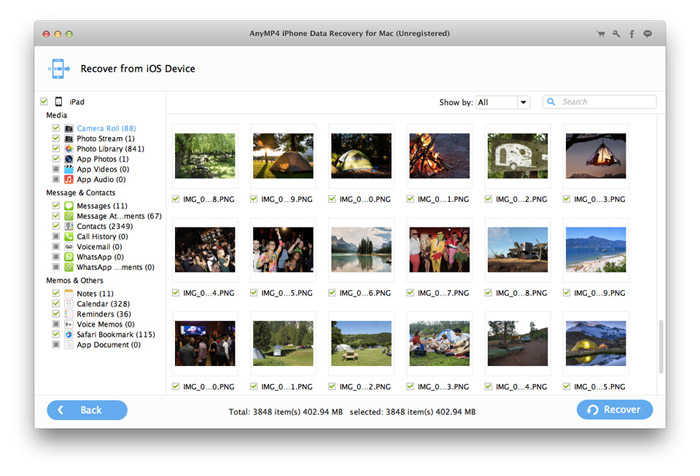Click the vertical scrollbar of photo grid
700x476 pixels.
coord(660,346)
